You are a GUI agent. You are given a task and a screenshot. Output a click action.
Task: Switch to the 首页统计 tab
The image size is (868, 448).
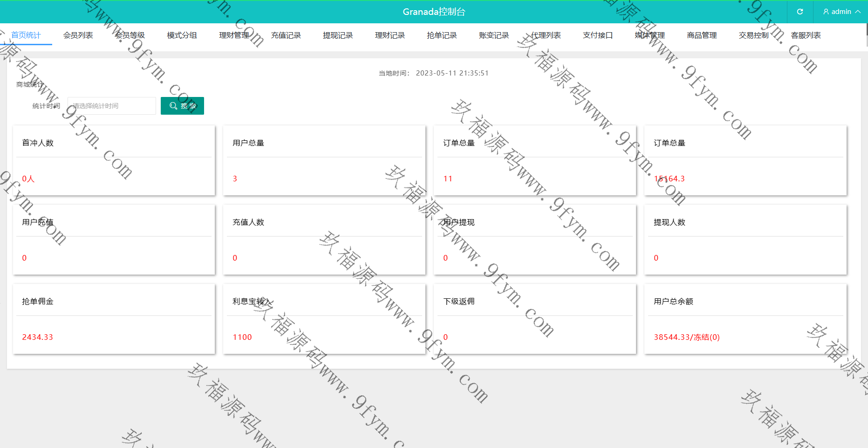(26, 35)
